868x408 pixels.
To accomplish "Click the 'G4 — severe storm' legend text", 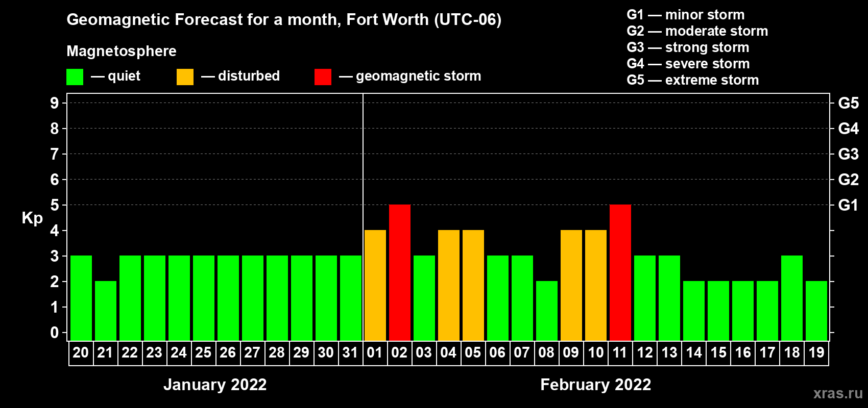I will click(688, 64).
